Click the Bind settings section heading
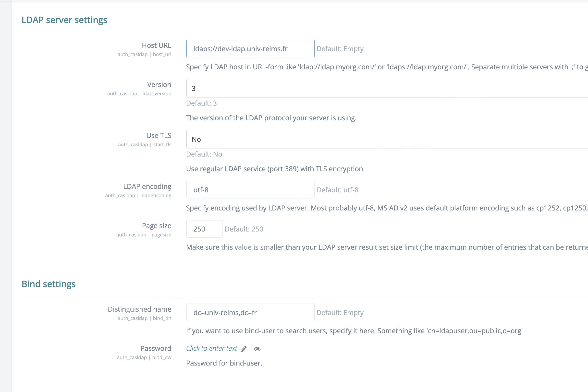Screen dimensions: 588x392 coord(49,284)
